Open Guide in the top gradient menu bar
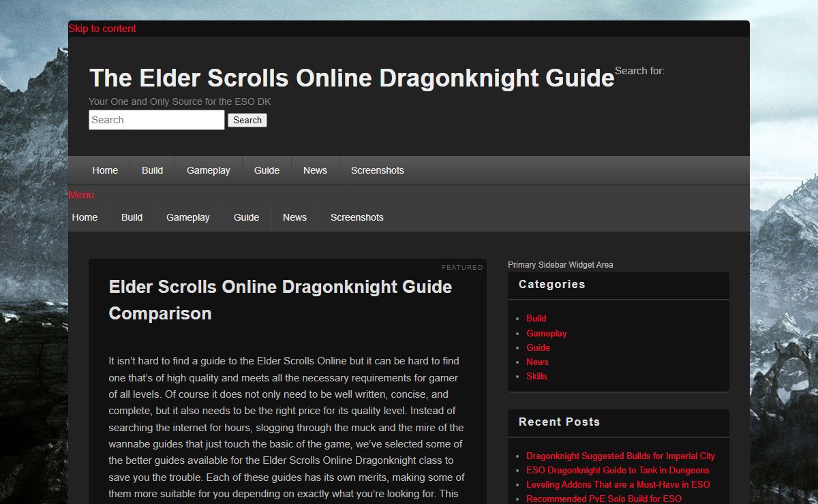This screenshot has height=504, width=818. click(267, 170)
